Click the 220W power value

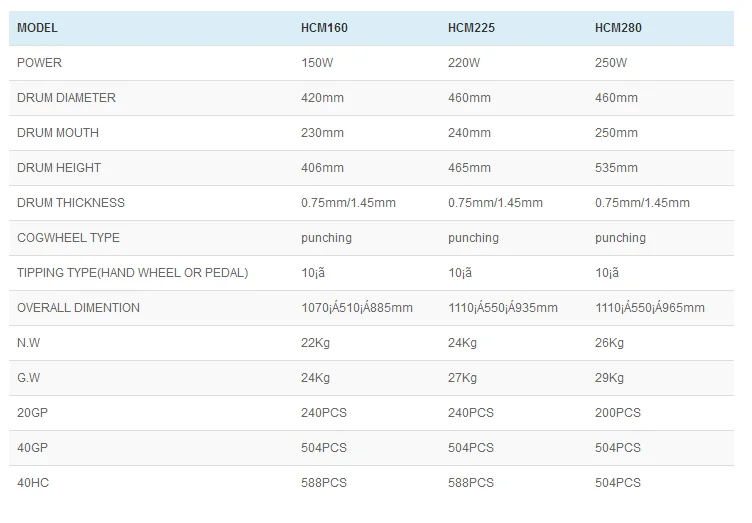(464, 63)
